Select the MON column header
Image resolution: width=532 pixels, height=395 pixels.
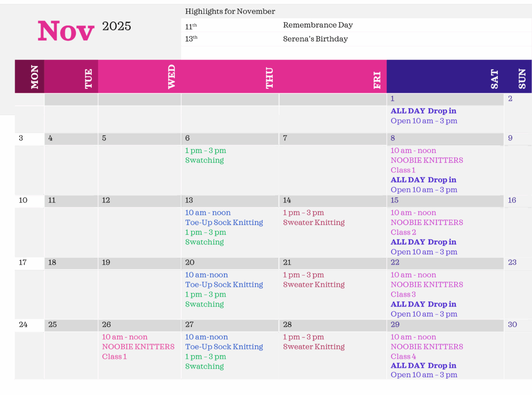[x=34, y=77]
